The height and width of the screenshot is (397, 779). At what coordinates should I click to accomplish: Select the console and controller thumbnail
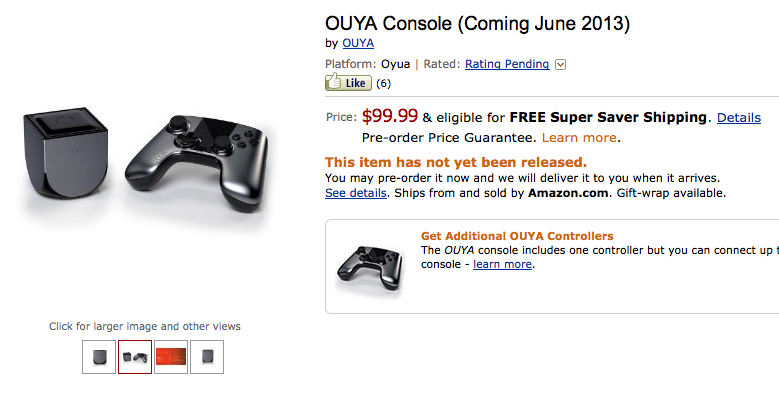[135, 357]
